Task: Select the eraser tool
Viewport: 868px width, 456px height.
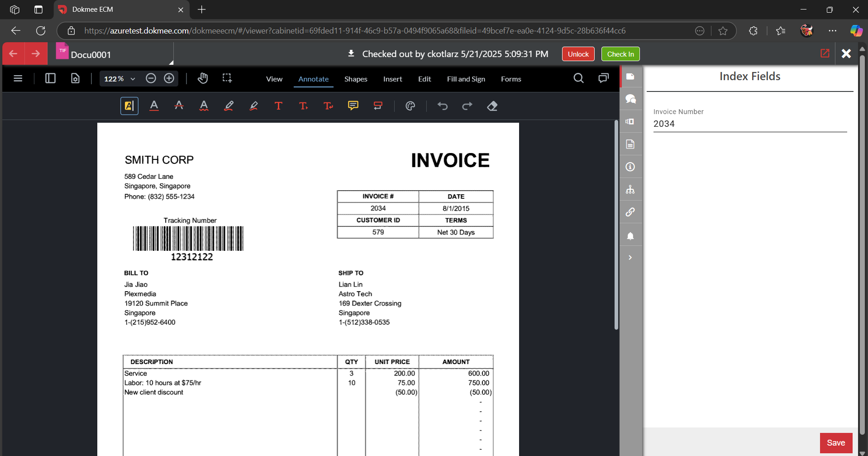Action: [x=492, y=106]
